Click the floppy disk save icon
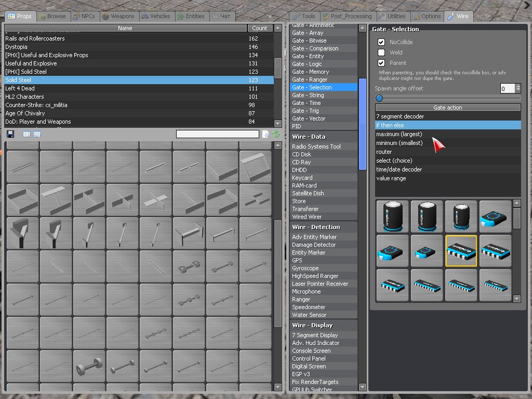 10,134
